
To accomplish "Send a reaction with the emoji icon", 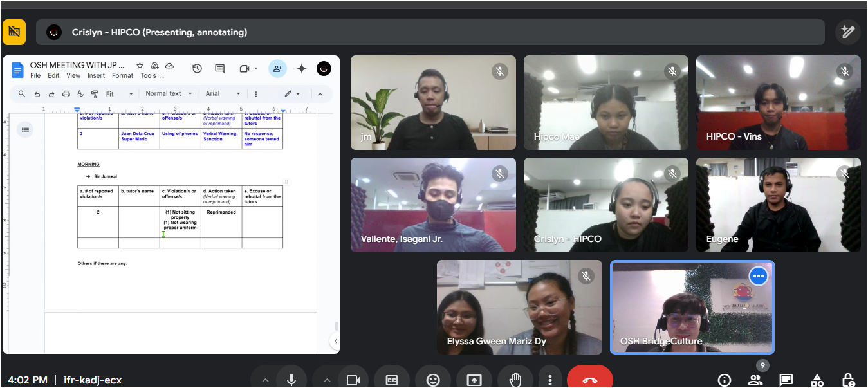I will coord(433,380).
